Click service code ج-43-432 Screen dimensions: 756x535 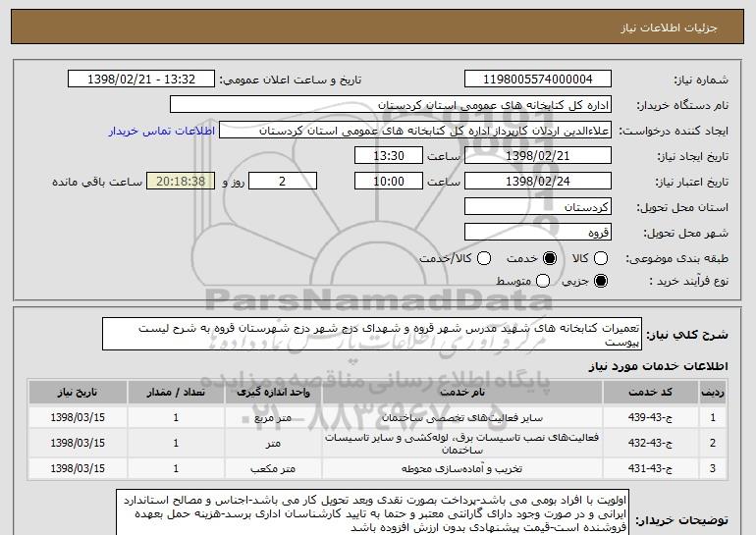point(650,443)
